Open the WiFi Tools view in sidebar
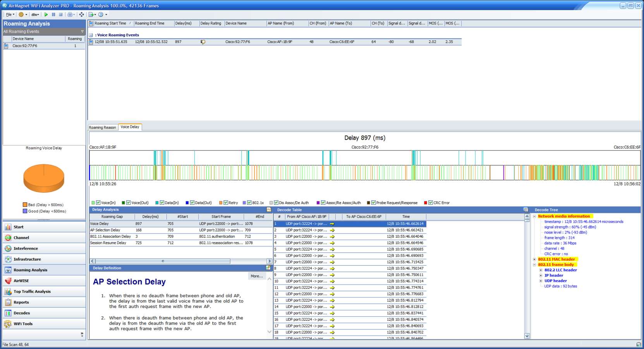Screen dimensions: 644x349 (44, 324)
